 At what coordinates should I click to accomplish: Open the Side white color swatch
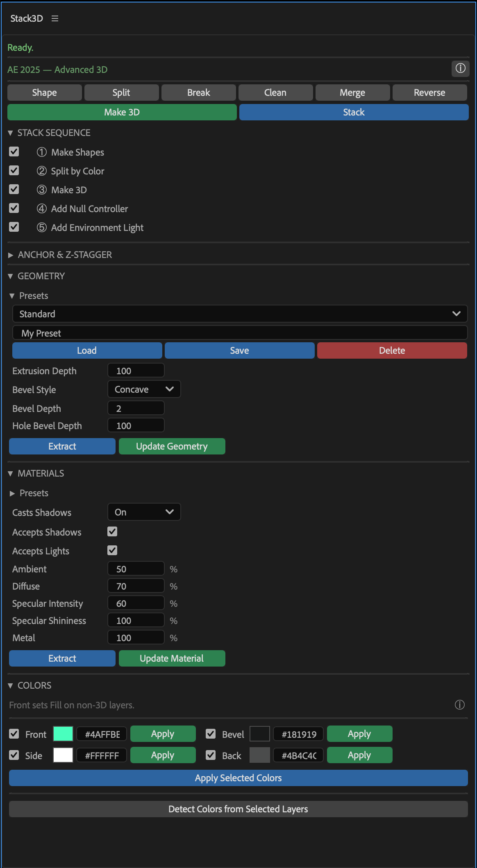[63, 755]
